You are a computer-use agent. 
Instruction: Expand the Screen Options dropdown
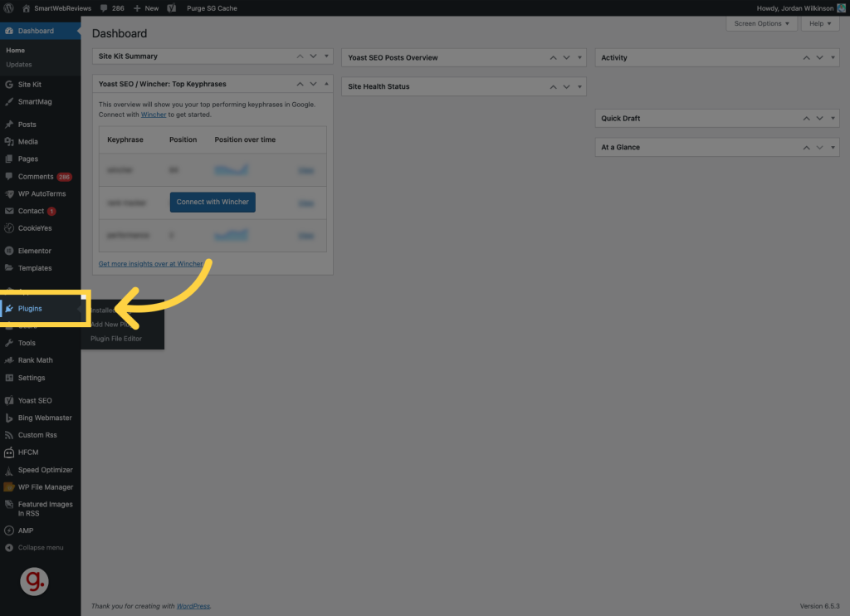click(x=761, y=23)
